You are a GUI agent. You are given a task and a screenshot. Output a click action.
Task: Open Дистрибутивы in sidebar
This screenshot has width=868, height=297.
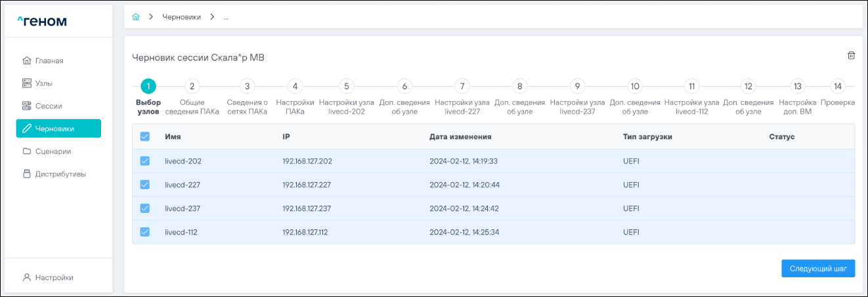60,174
